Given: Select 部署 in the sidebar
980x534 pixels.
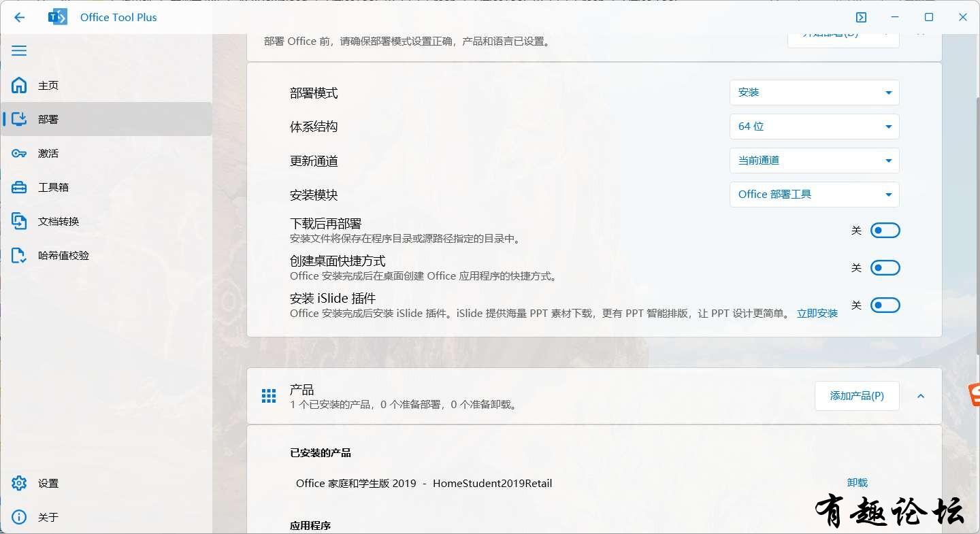Looking at the screenshot, I should click(48, 119).
